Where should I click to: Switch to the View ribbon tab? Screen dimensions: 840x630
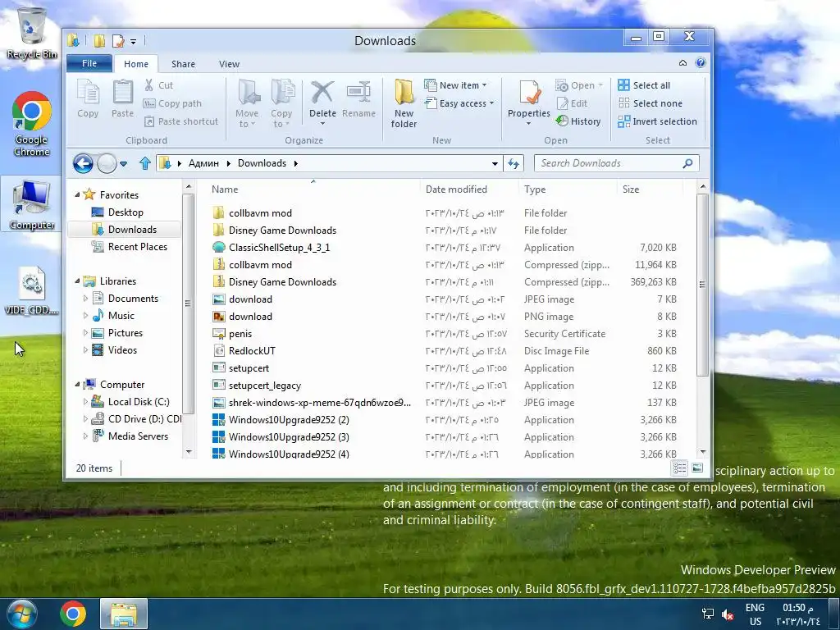pyautogui.click(x=230, y=64)
